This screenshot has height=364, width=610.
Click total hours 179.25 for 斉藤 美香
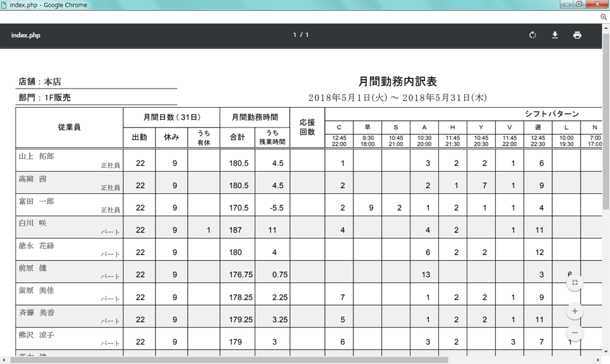tap(241, 320)
